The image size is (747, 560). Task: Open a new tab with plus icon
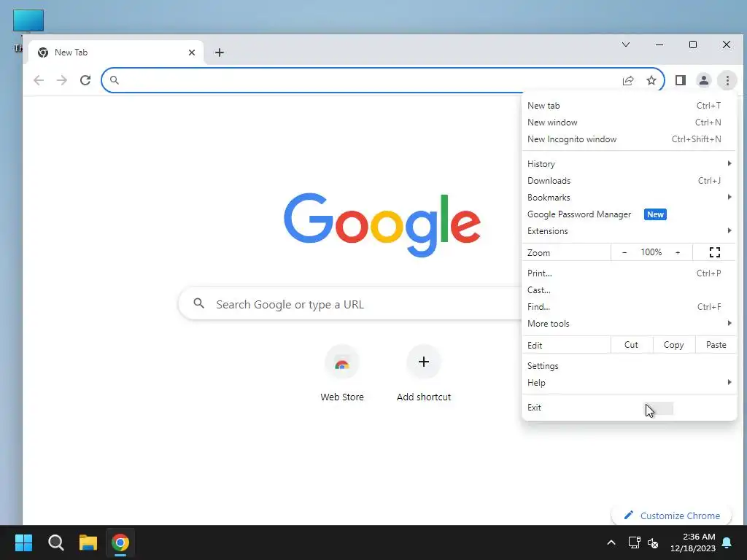219,52
